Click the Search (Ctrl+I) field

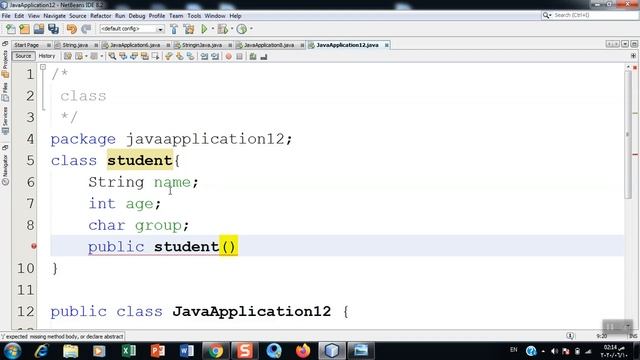[590, 15]
